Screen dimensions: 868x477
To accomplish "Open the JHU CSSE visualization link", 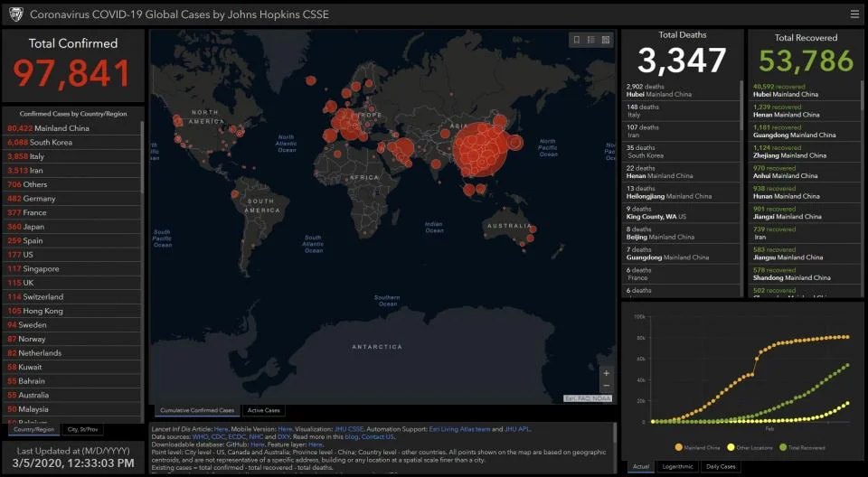I will pyautogui.click(x=349, y=429).
